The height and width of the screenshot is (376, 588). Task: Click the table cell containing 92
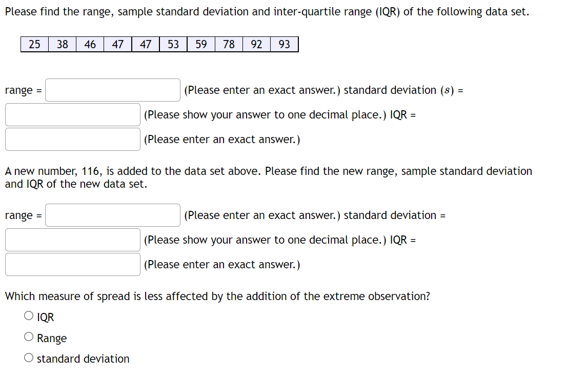click(256, 44)
